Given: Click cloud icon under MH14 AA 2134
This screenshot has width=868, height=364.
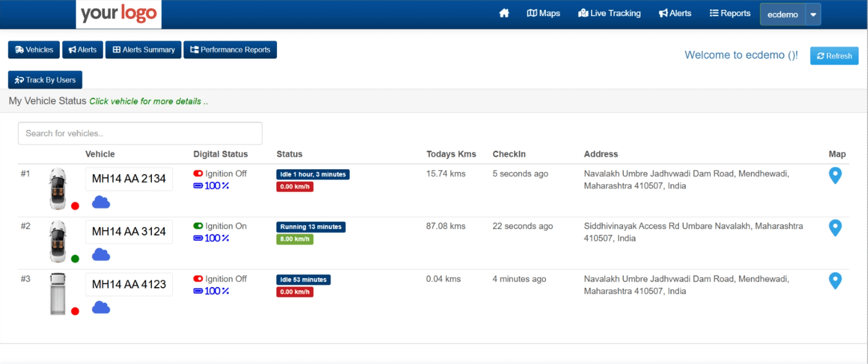Looking at the screenshot, I should [101, 202].
